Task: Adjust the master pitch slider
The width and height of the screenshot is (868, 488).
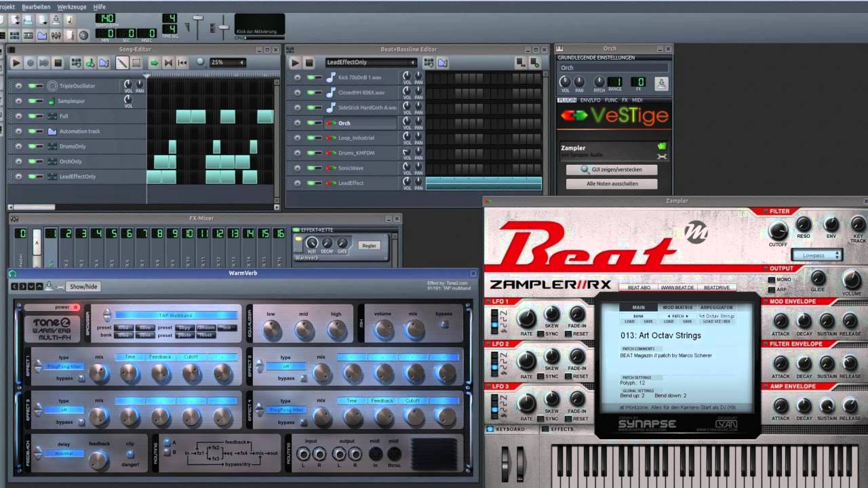Action: (223, 26)
